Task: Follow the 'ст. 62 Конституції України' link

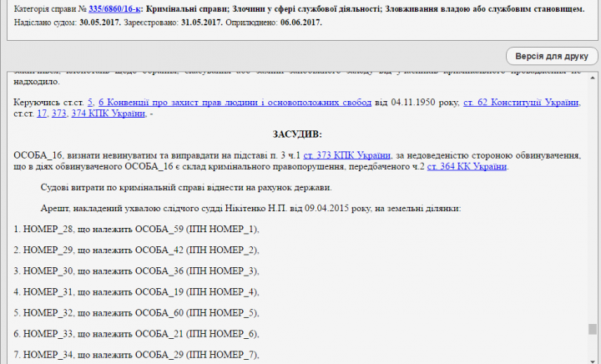Action: [521, 102]
